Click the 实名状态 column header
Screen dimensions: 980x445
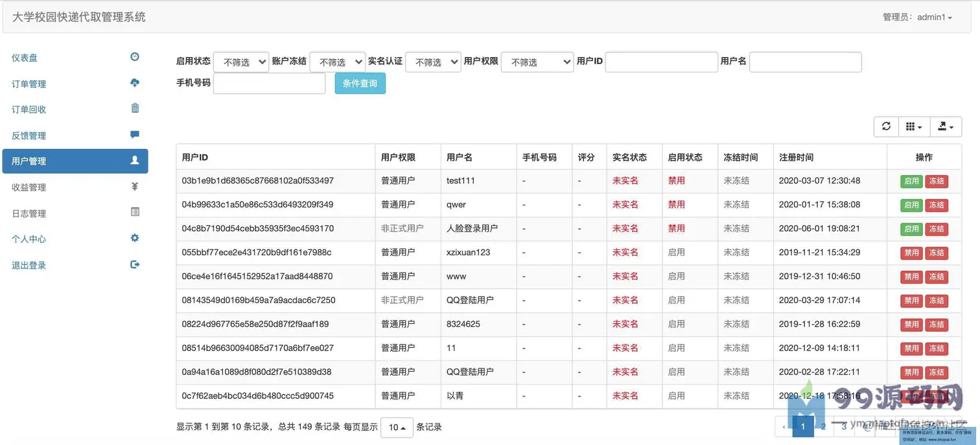[x=634, y=157]
